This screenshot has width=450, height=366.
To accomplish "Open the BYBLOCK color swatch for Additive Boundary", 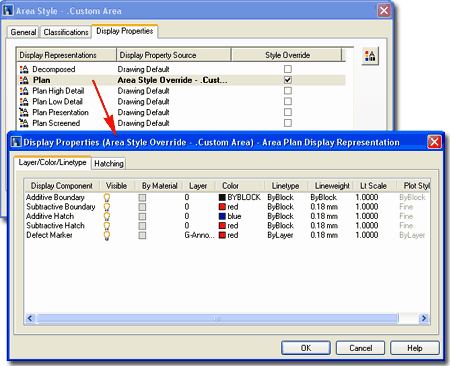I will tap(222, 197).
